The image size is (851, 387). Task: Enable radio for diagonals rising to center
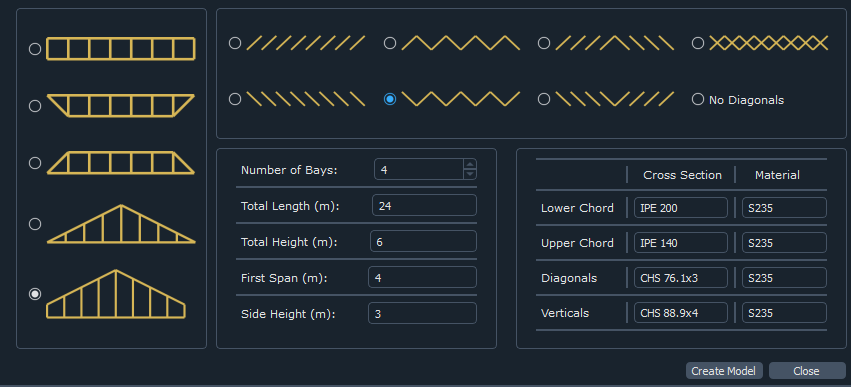(x=544, y=43)
